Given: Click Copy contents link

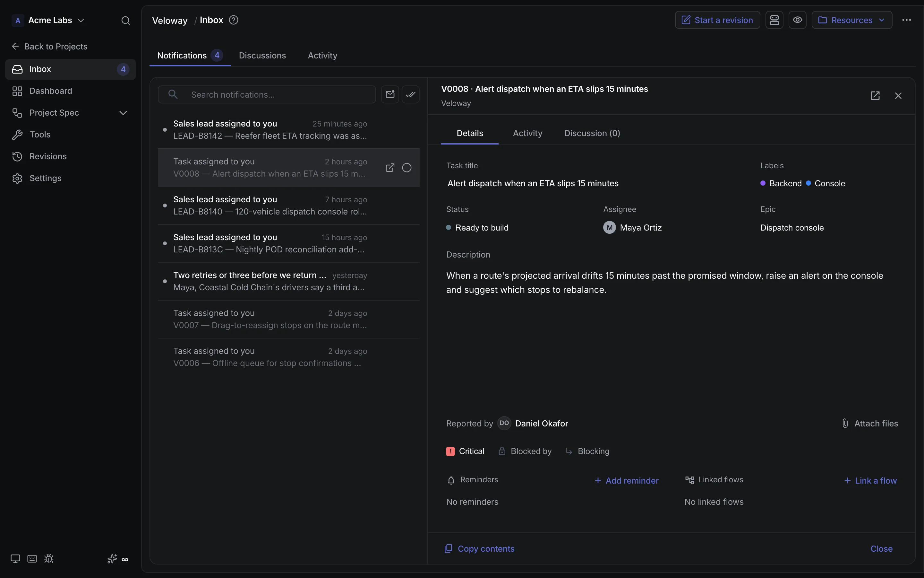Looking at the screenshot, I should (479, 548).
